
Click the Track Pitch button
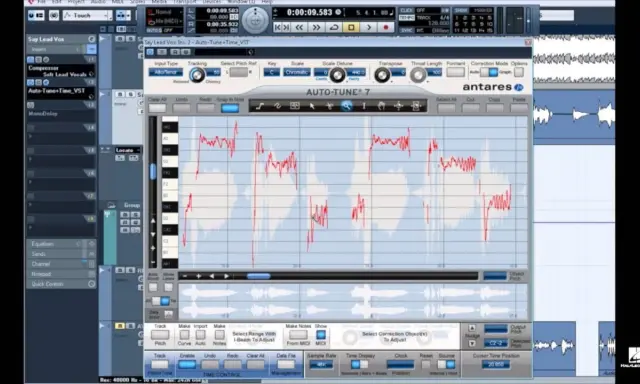click(160, 335)
